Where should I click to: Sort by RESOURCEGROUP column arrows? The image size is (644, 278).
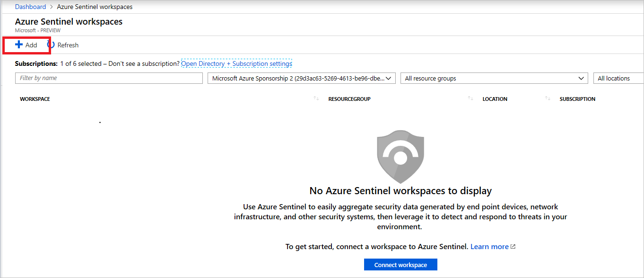[x=470, y=99]
